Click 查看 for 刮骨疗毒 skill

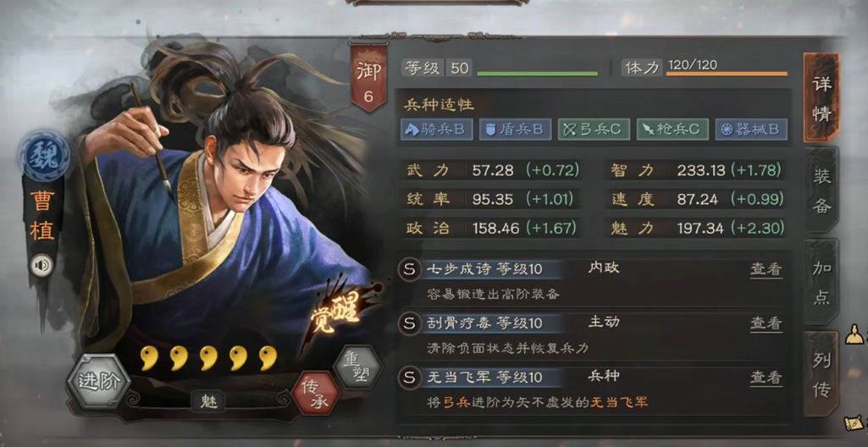tap(766, 323)
